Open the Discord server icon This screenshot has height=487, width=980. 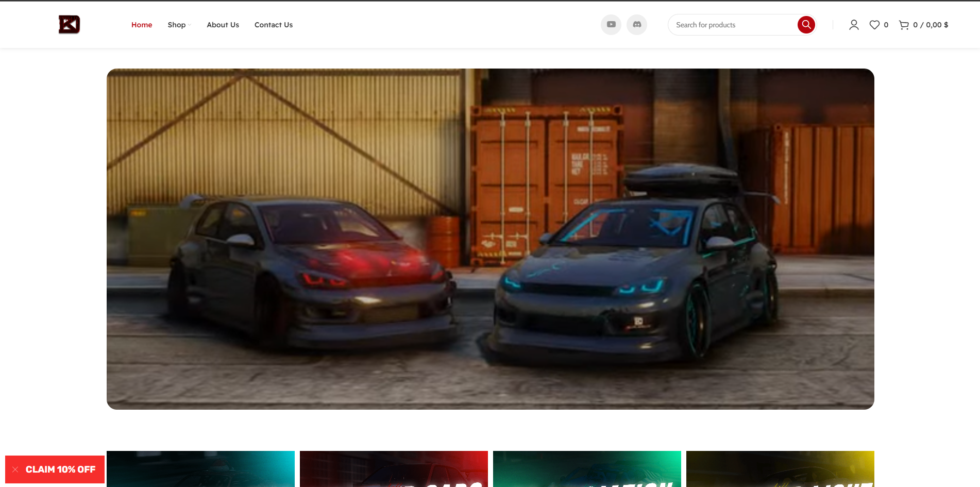pos(637,25)
